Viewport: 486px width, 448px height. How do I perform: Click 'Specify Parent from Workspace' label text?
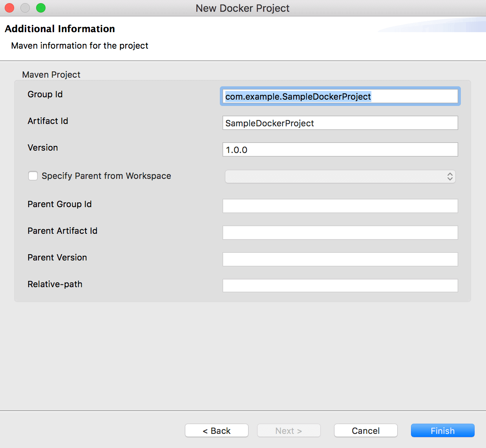[106, 176]
